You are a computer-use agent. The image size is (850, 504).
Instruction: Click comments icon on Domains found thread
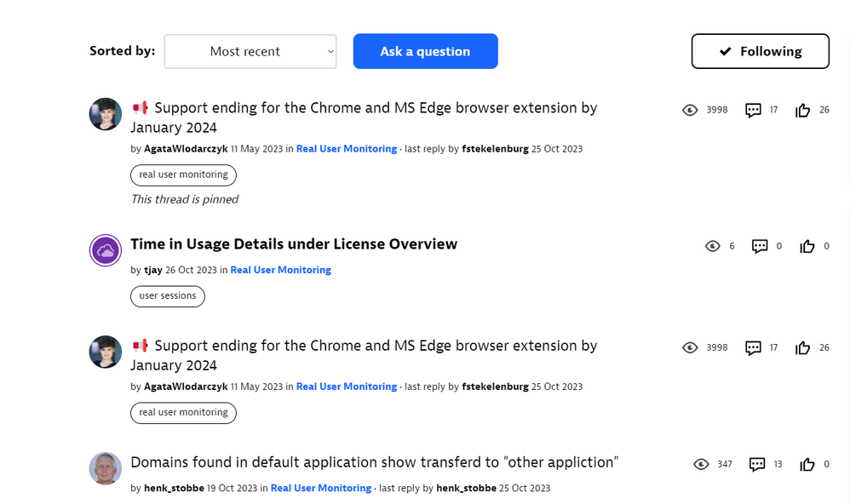coord(757,464)
